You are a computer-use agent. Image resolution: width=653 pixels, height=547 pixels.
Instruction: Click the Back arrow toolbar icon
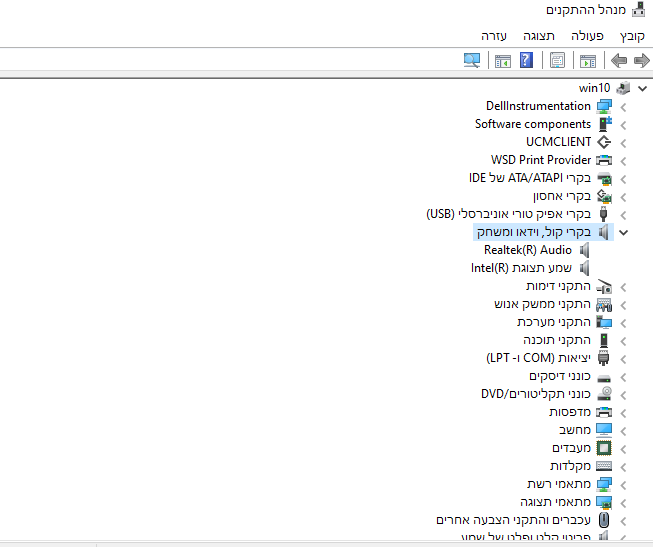pyautogui.click(x=619, y=60)
